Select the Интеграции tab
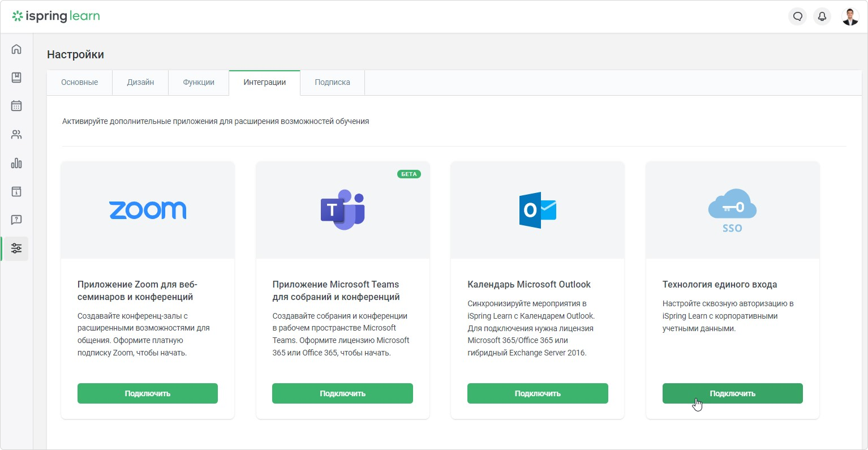Screen dimensions: 868x450 click(264, 82)
